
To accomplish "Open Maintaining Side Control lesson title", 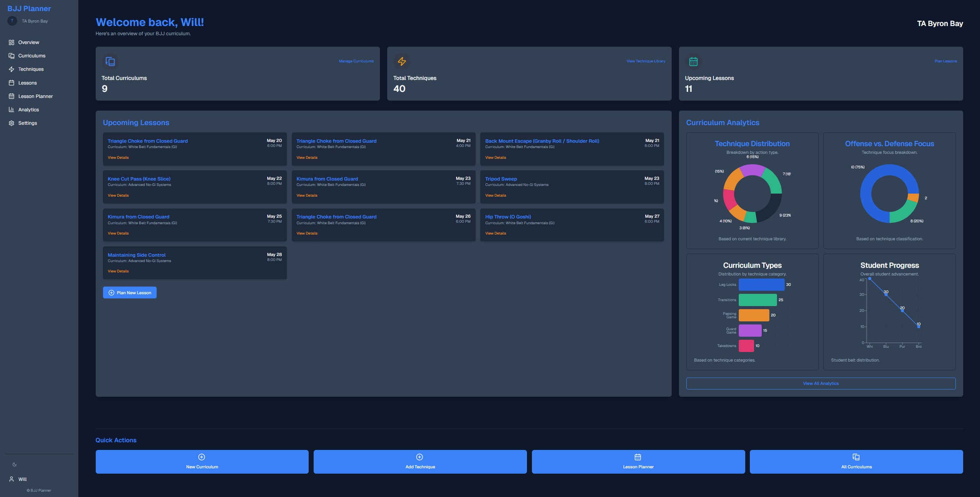I will 136,255.
